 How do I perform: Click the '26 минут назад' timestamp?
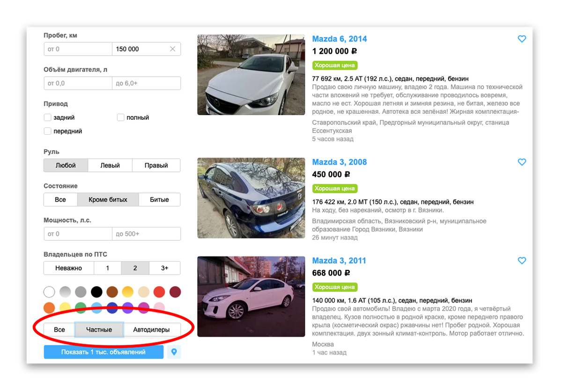(335, 238)
